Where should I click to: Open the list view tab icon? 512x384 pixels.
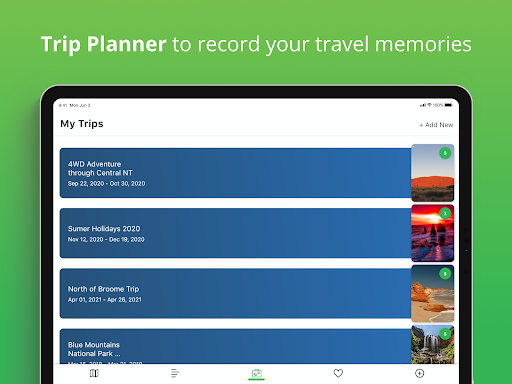click(x=175, y=373)
